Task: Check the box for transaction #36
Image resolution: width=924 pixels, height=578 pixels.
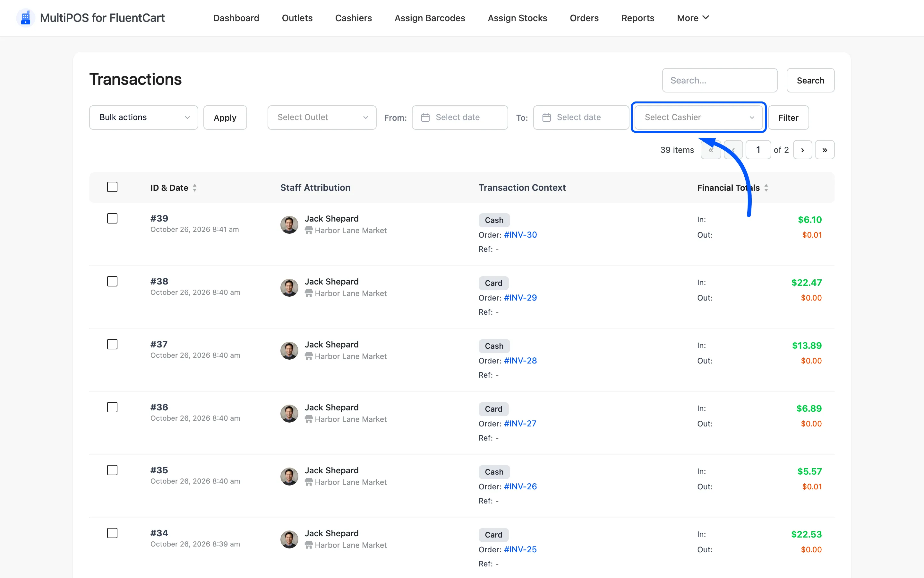Action: tap(112, 407)
